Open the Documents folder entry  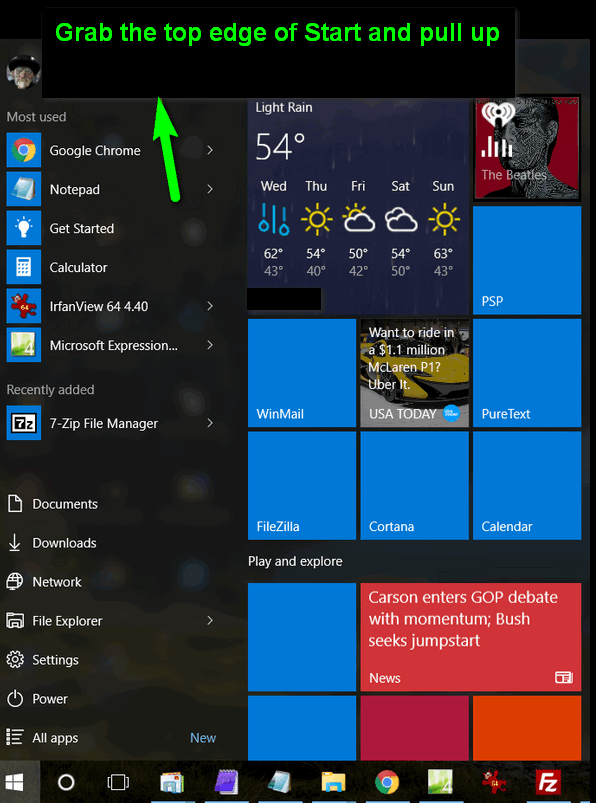(x=65, y=504)
